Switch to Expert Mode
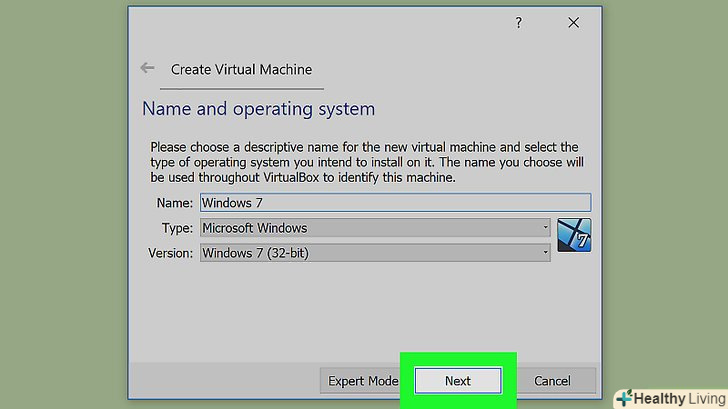The width and height of the screenshot is (728, 409). (362, 381)
